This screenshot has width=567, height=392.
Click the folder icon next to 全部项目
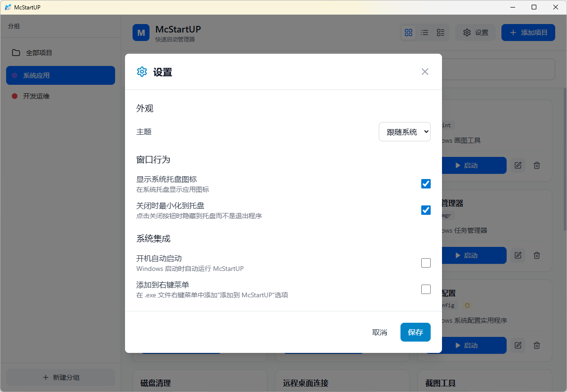pos(16,53)
